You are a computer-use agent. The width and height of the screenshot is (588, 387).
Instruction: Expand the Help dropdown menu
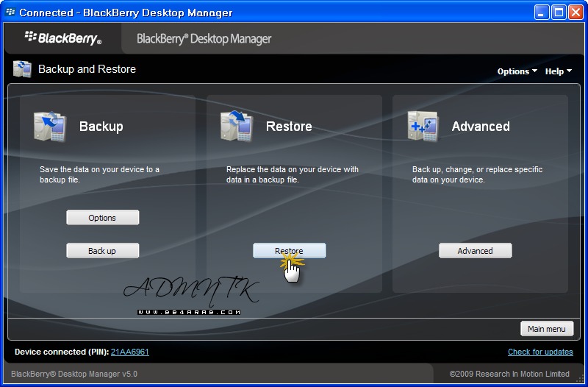click(x=558, y=71)
